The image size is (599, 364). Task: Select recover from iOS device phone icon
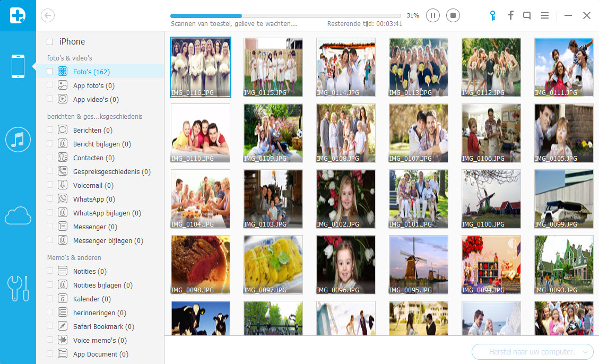coord(18,66)
